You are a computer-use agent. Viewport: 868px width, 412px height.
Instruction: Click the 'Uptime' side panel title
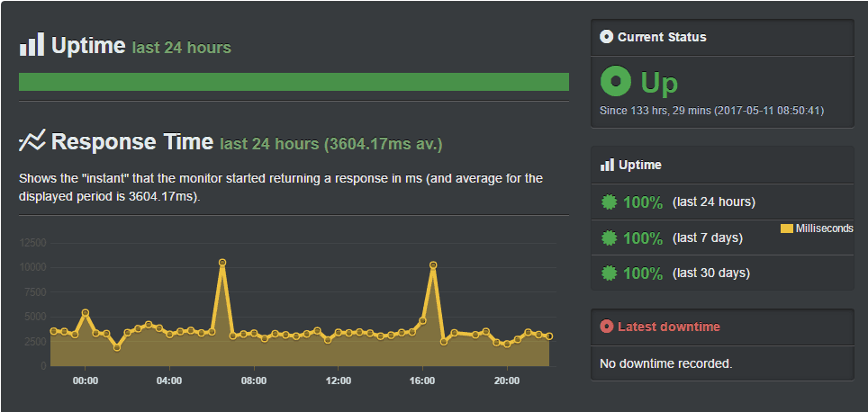pos(640,165)
